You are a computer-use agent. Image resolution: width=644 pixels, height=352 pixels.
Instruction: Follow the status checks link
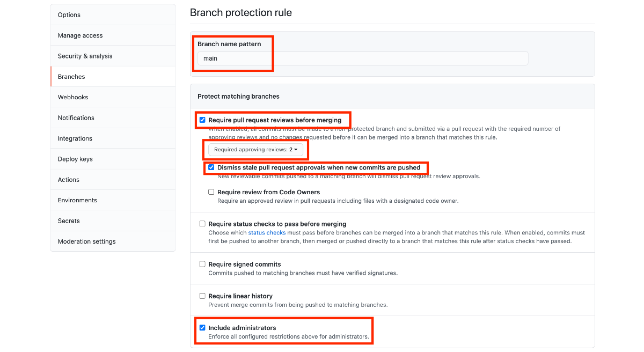point(267,233)
